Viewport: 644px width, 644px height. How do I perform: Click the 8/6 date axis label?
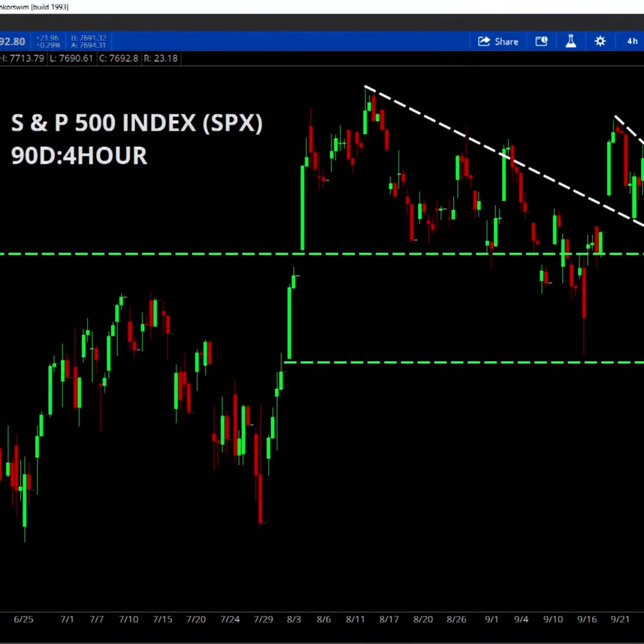pyautogui.click(x=324, y=619)
